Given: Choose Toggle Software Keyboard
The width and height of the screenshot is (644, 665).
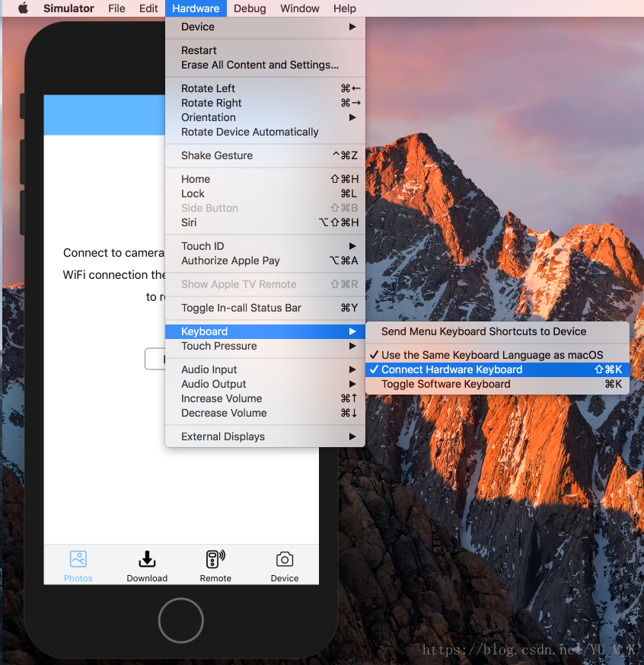Looking at the screenshot, I should tap(497, 384).
